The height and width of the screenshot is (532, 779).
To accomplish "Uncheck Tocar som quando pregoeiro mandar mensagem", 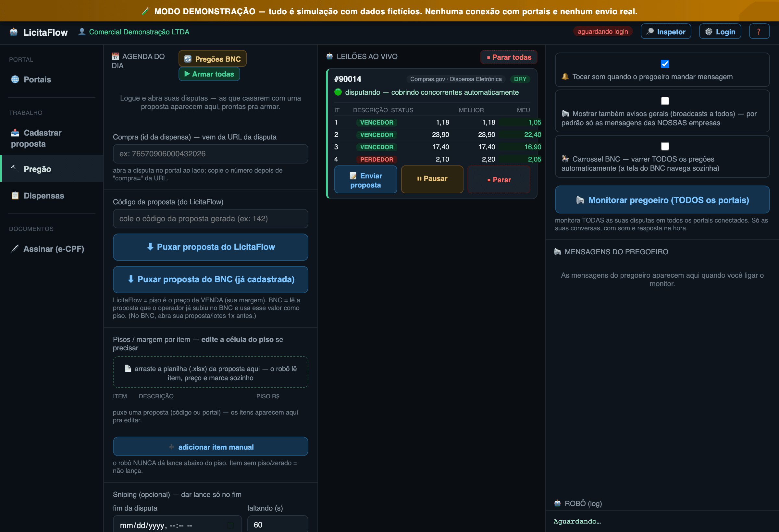I will (665, 64).
